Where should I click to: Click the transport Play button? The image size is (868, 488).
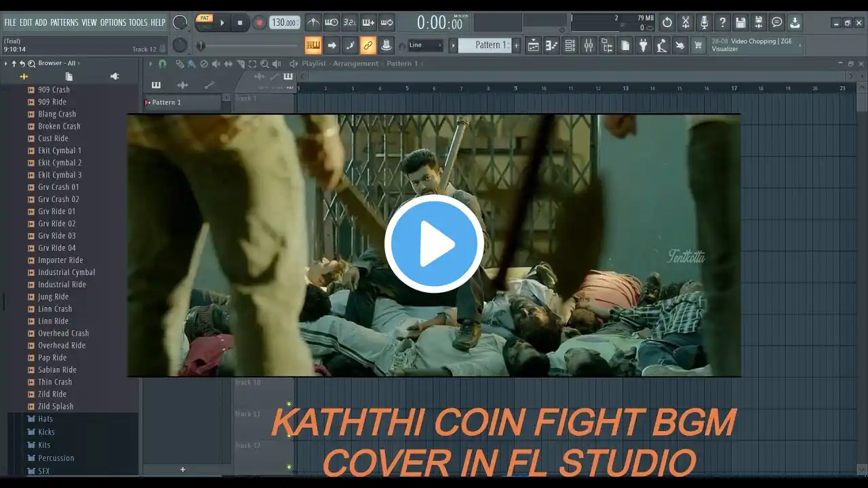(x=222, y=22)
